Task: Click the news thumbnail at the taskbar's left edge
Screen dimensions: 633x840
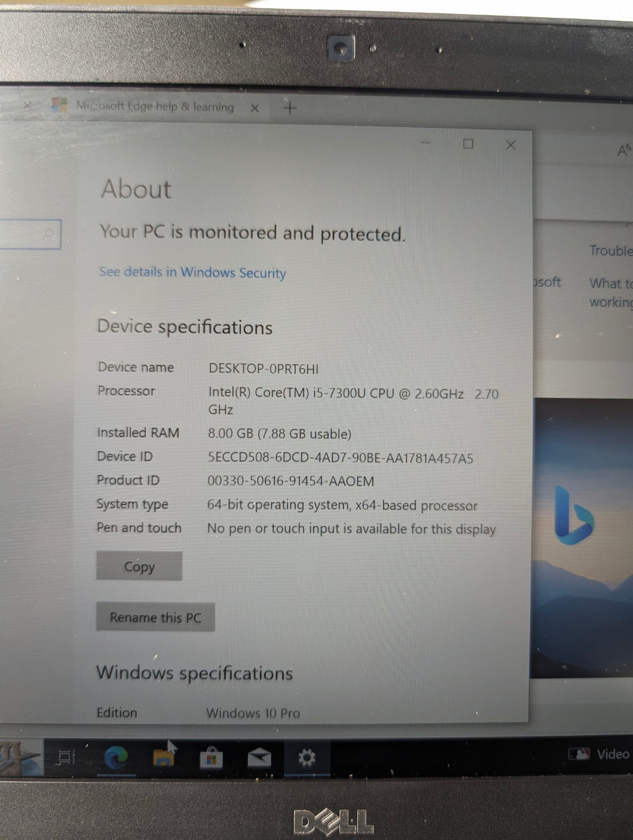Action: (x=21, y=758)
